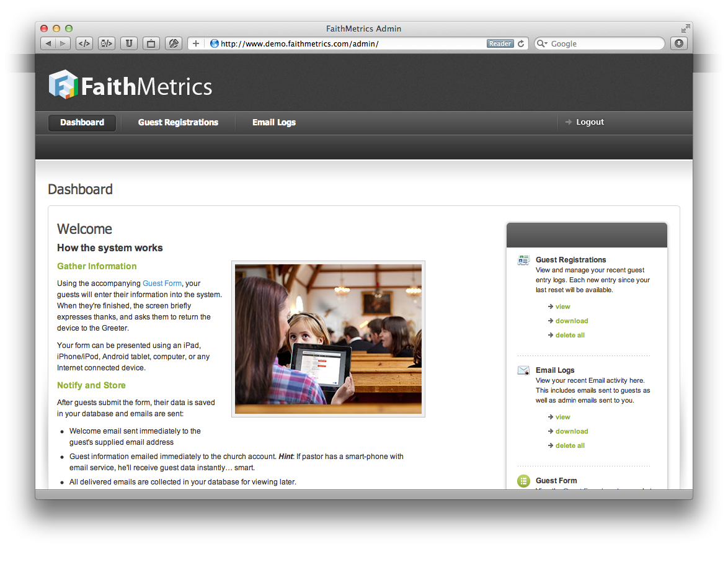Image resolution: width=728 pixels, height=567 pixels.
Task: Click the second code-bracket toolbar icon
Action: [x=106, y=43]
